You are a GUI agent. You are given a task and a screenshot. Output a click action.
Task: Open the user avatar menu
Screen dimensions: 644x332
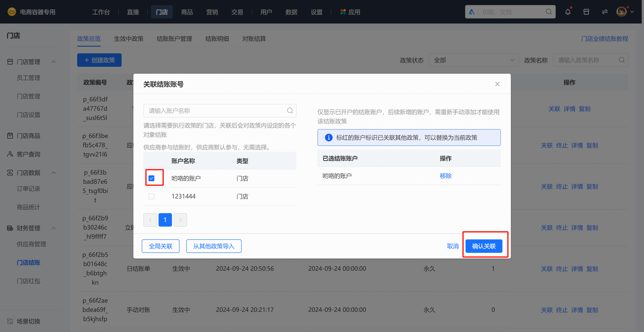(x=622, y=12)
